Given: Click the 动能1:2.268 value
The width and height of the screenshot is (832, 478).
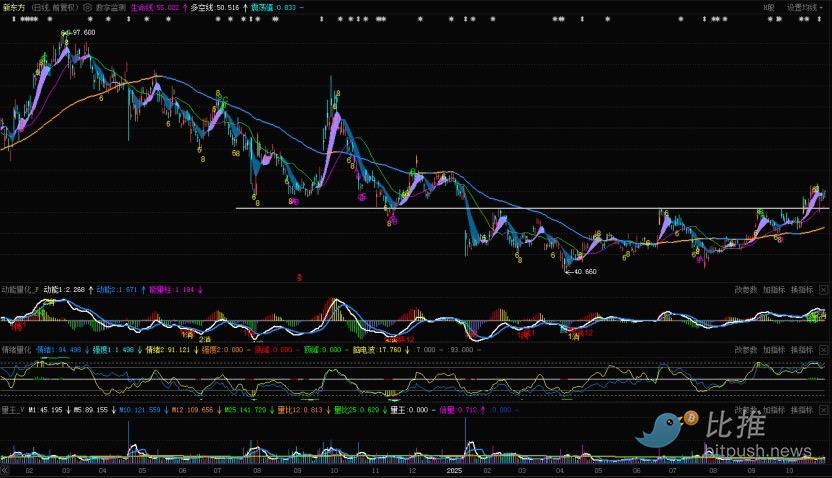Looking at the screenshot, I should (65, 290).
